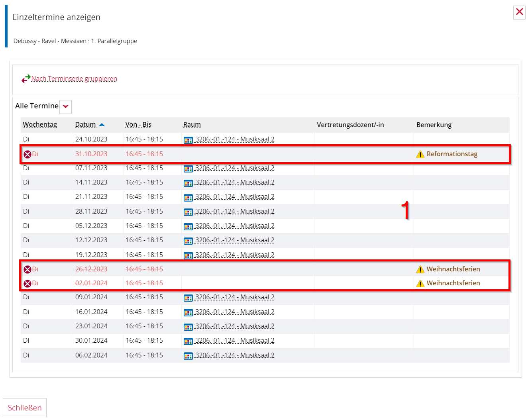Open the Musiksaal 2 room link for 14.11.2023
This screenshot has height=420, width=526.
pos(235,183)
